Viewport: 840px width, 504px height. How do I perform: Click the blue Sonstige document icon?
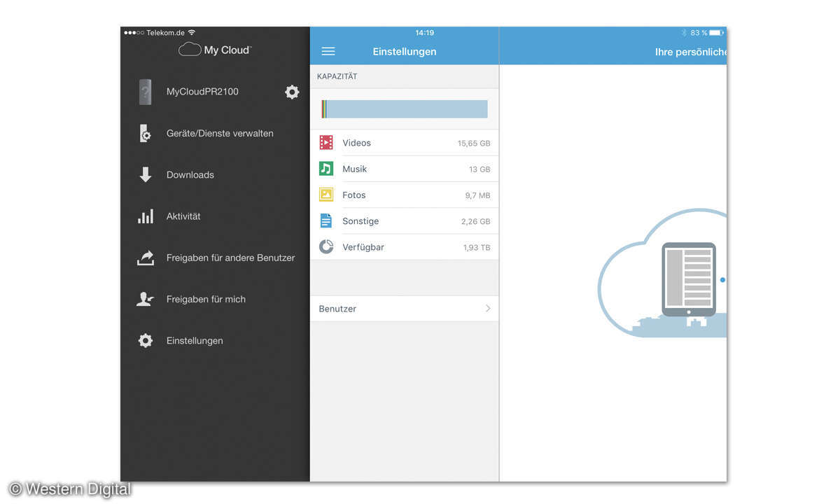click(x=326, y=221)
